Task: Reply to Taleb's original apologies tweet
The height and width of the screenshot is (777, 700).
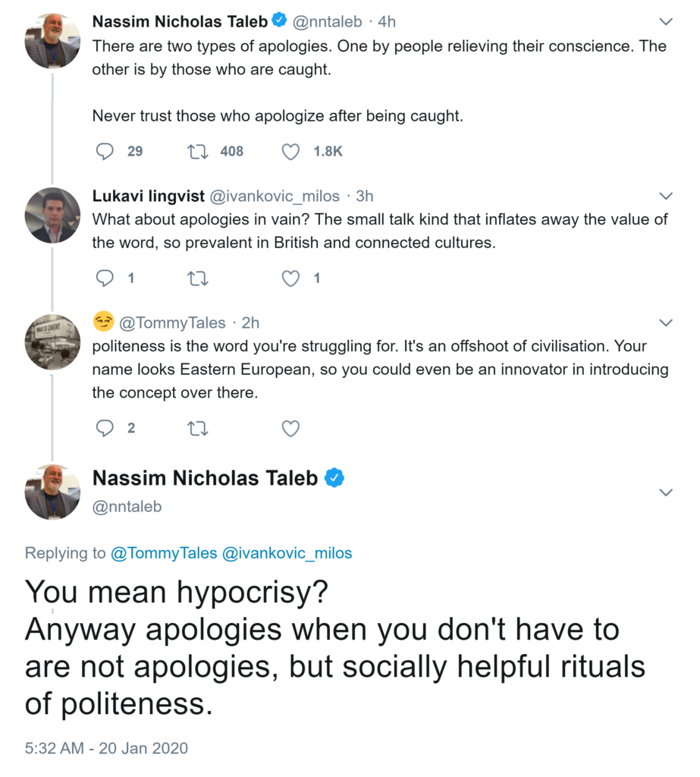Action: [105, 152]
